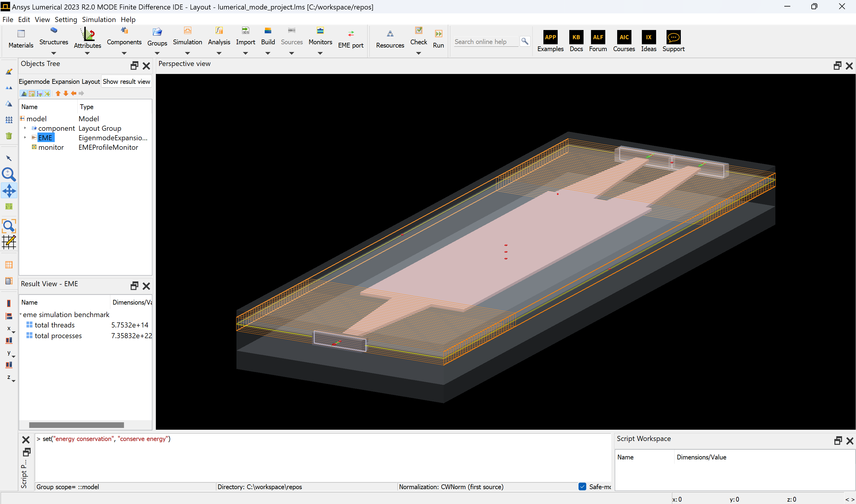The width and height of the screenshot is (856, 504).
Task: Select the Zoom magnifier tool in left sidebar
Action: (9, 174)
